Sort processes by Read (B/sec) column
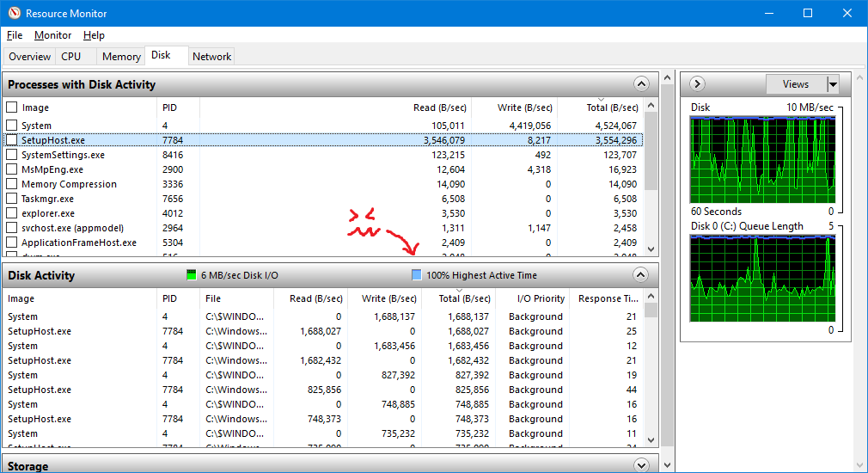The width and height of the screenshot is (868, 473). coord(440,107)
